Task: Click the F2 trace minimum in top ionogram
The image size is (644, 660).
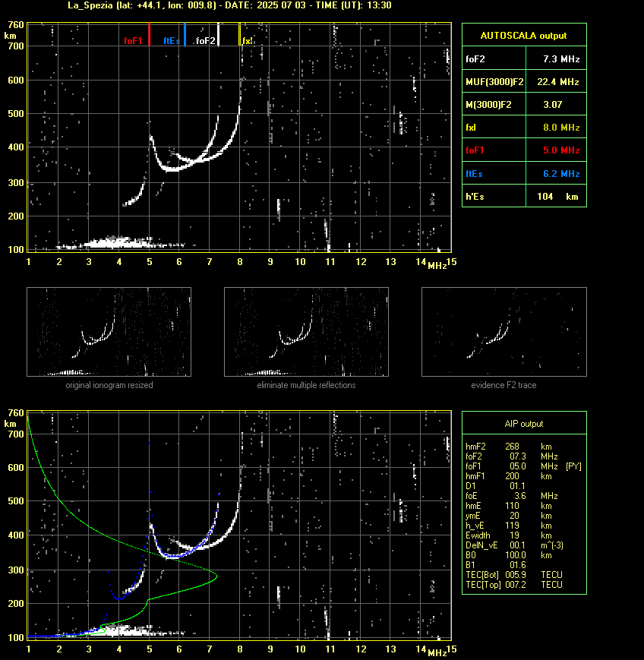Action: tap(173, 169)
